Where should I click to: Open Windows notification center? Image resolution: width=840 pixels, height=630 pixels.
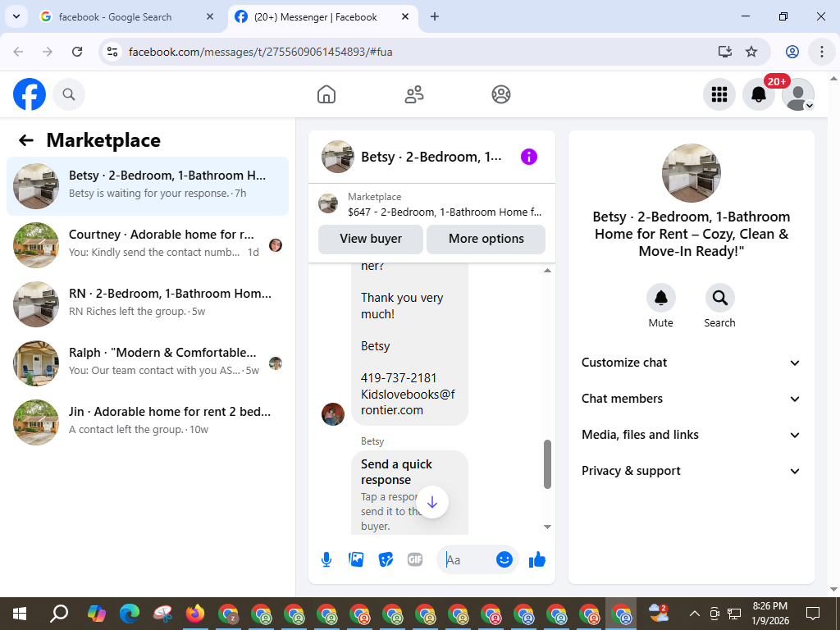(813, 614)
